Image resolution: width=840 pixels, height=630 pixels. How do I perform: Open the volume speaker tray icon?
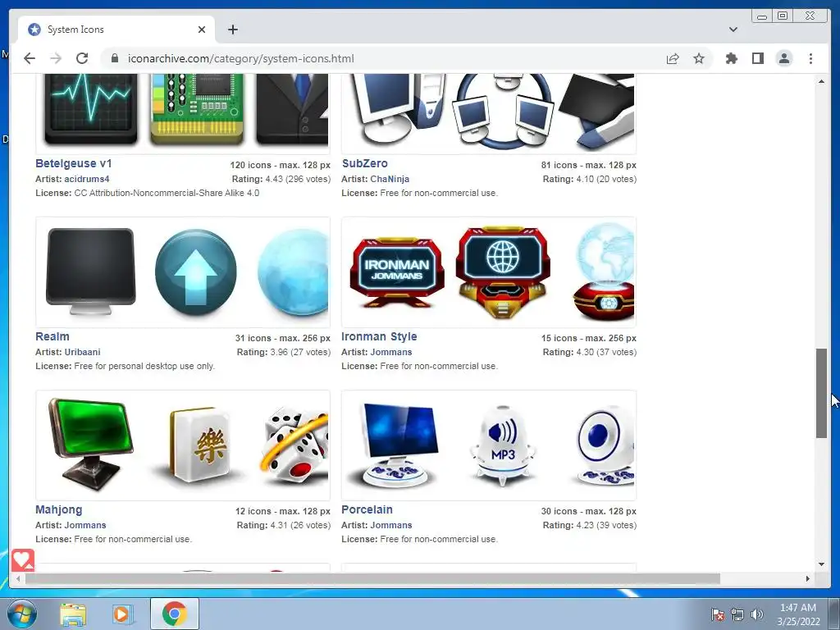(756, 614)
